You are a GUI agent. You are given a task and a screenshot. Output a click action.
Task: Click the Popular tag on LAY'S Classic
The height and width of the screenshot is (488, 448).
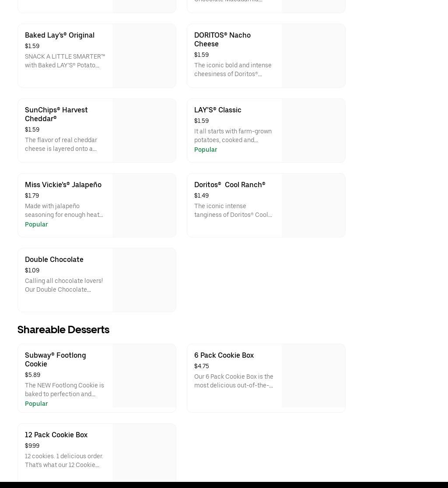[205, 150]
